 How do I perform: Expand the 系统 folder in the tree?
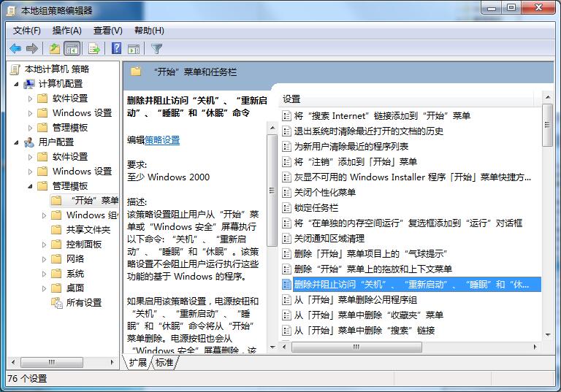point(45,274)
